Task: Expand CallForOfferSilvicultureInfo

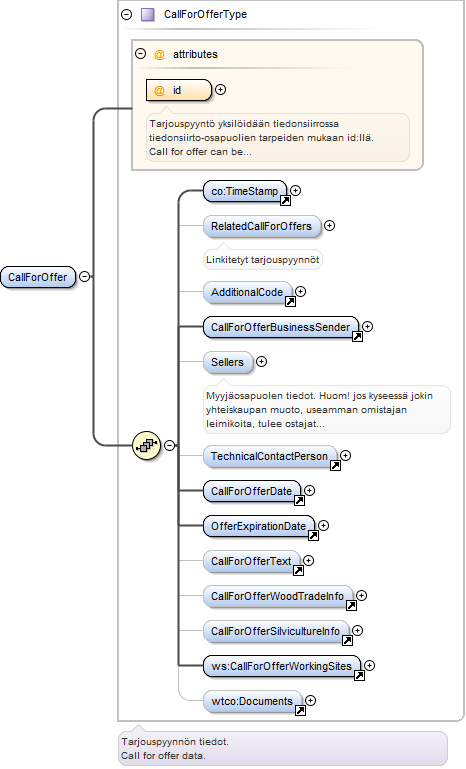Action: click(x=358, y=631)
